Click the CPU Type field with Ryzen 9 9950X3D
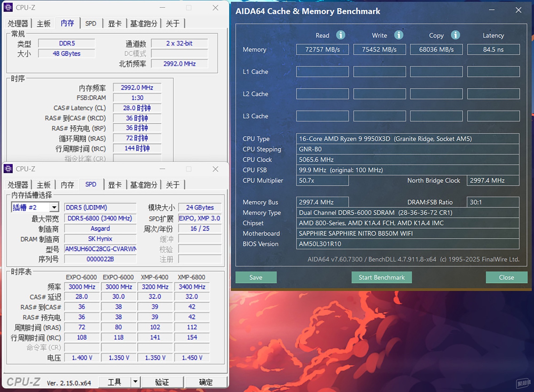The width and height of the screenshot is (534, 392). click(x=408, y=139)
